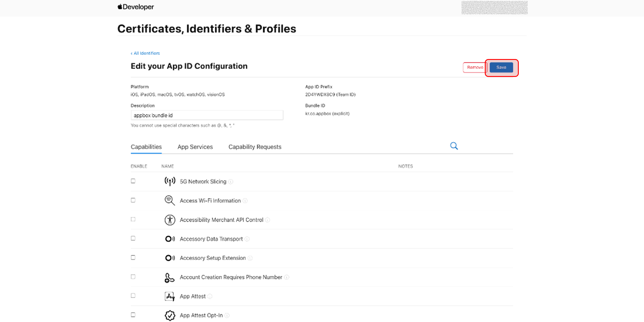Switch to the App Services tab
This screenshot has width=644, height=322.
tap(195, 147)
